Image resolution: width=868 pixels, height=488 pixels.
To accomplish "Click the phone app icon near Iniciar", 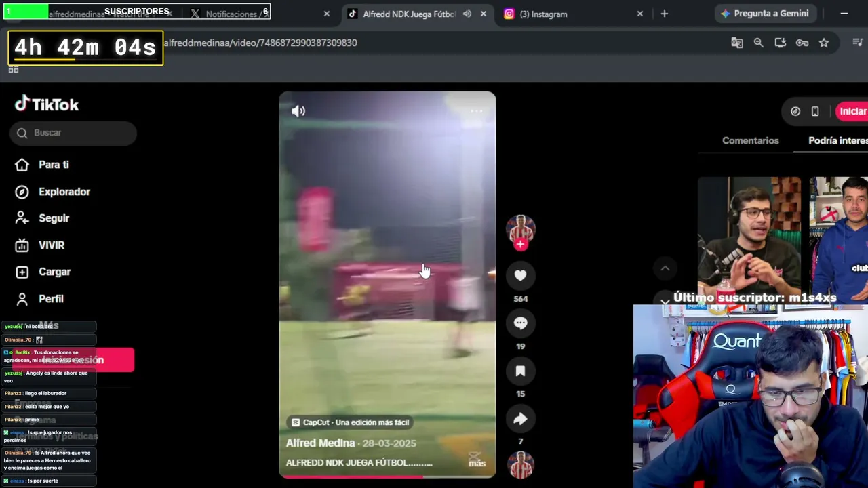I will 815,111.
